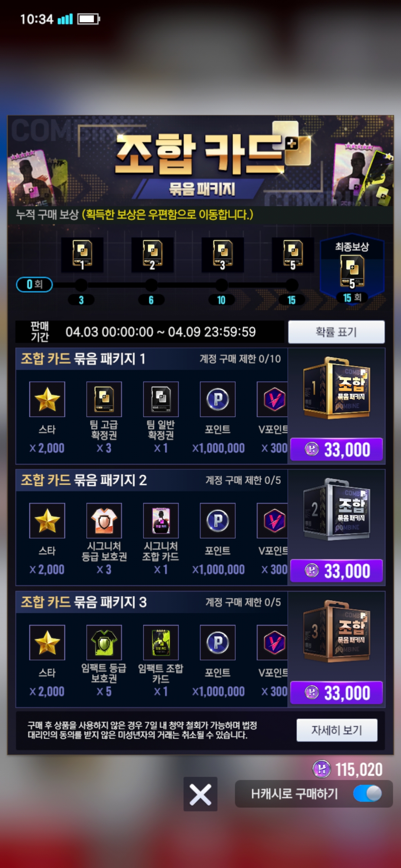The width and height of the screenshot is (401, 868).
Task: Tap the 팀 일반 확정권 card icon
Action: tap(161, 399)
